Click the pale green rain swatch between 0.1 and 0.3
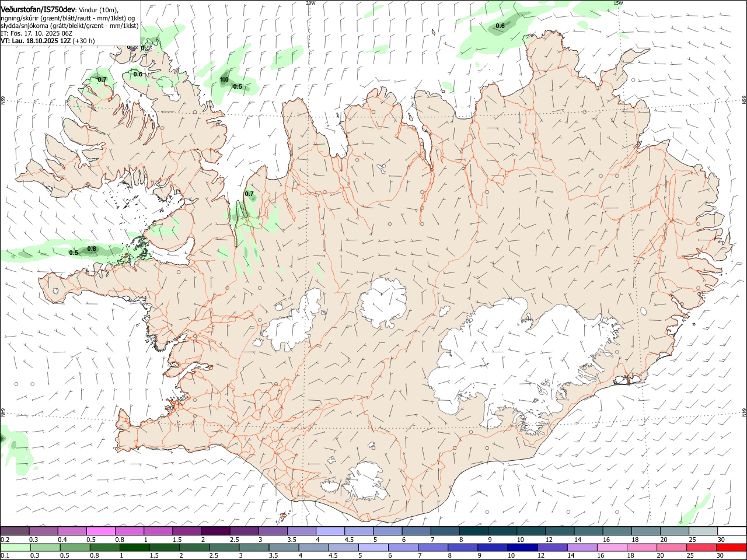 15,547
